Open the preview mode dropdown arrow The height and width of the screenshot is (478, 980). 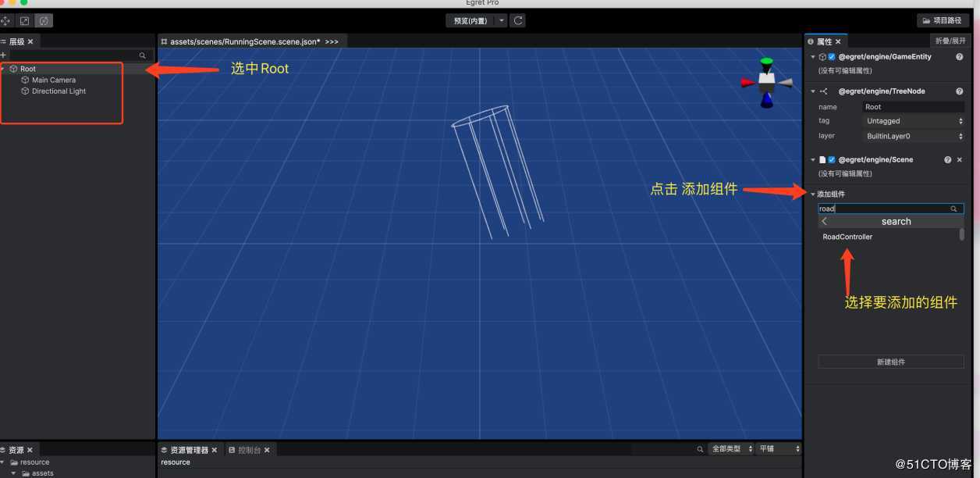(x=502, y=20)
